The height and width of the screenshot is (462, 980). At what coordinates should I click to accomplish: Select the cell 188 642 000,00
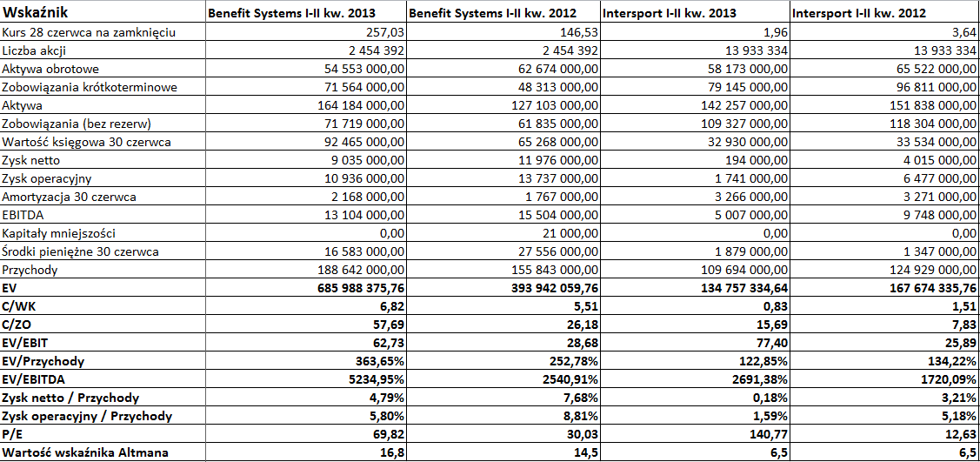coord(305,271)
